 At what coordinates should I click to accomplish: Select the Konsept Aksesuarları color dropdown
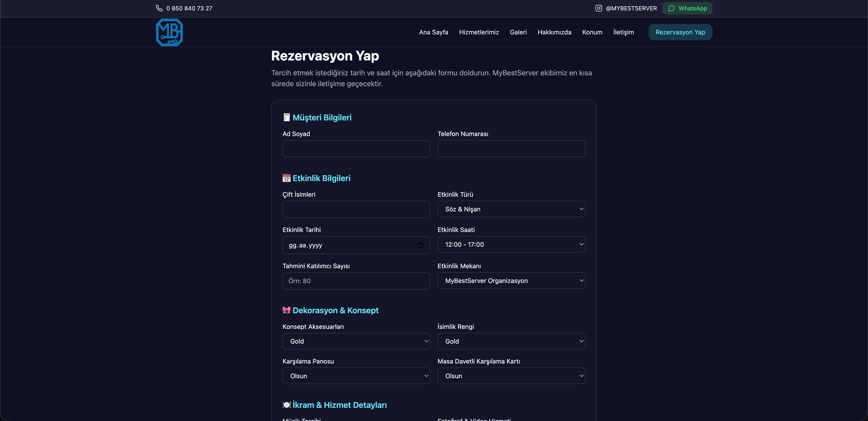(x=356, y=341)
